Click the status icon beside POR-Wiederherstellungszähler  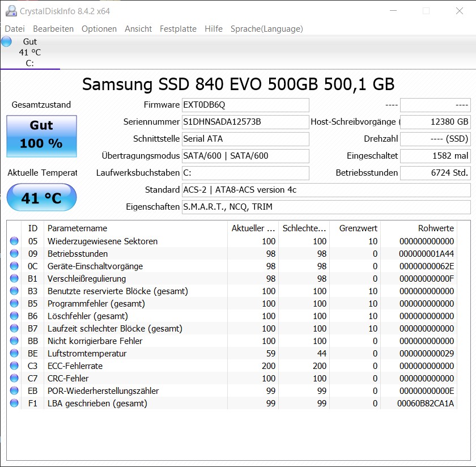pyautogui.click(x=14, y=390)
